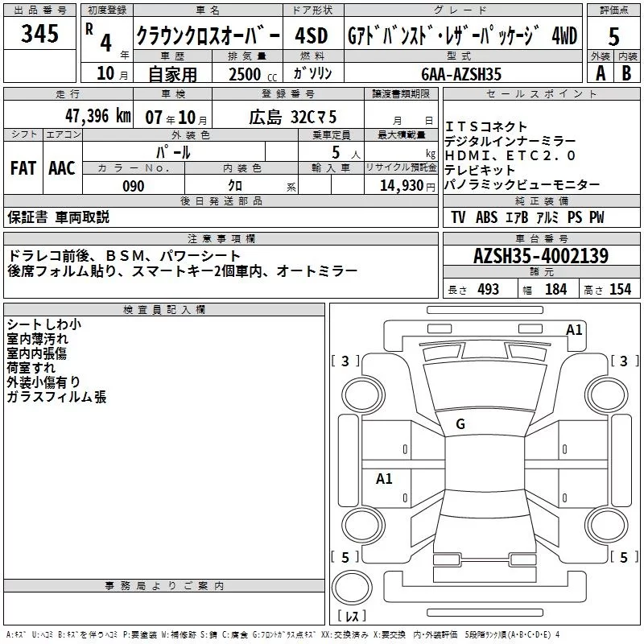
Task: Click the inspector note シートしわ小
Action: [x=44, y=324]
